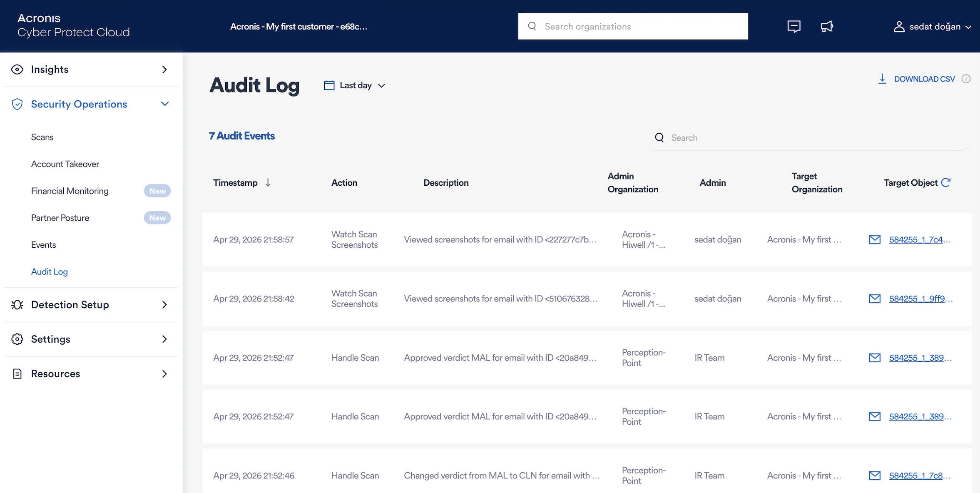Click Handle Scan in the 21:52:46 row
Image resolution: width=980 pixels, height=493 pixels.
(355, 476)
